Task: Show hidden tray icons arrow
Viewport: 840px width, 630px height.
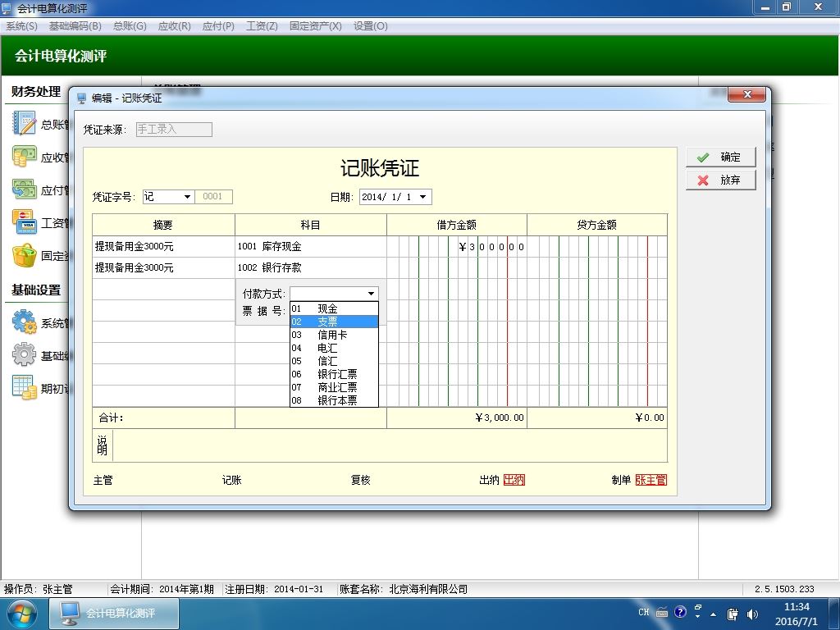Action: pos(713,614)
